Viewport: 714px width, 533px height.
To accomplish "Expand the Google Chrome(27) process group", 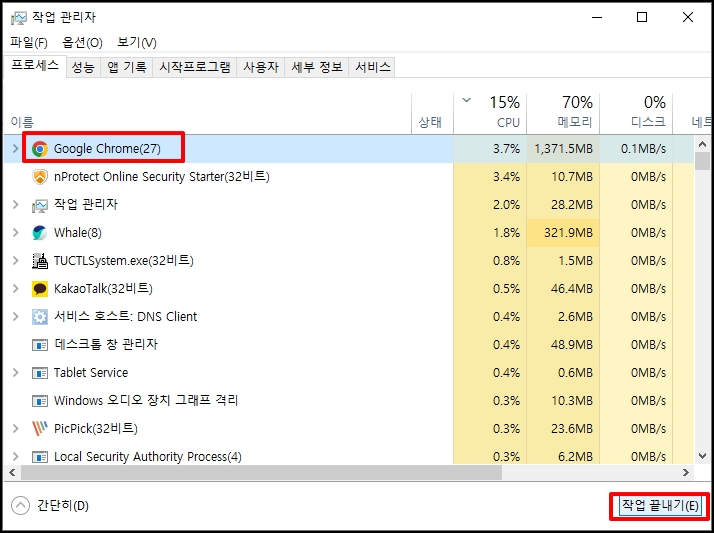I will 15,148.
